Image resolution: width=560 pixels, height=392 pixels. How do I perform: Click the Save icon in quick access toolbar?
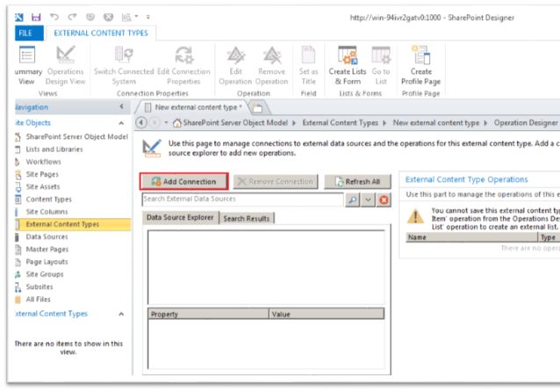click(36, 17)
